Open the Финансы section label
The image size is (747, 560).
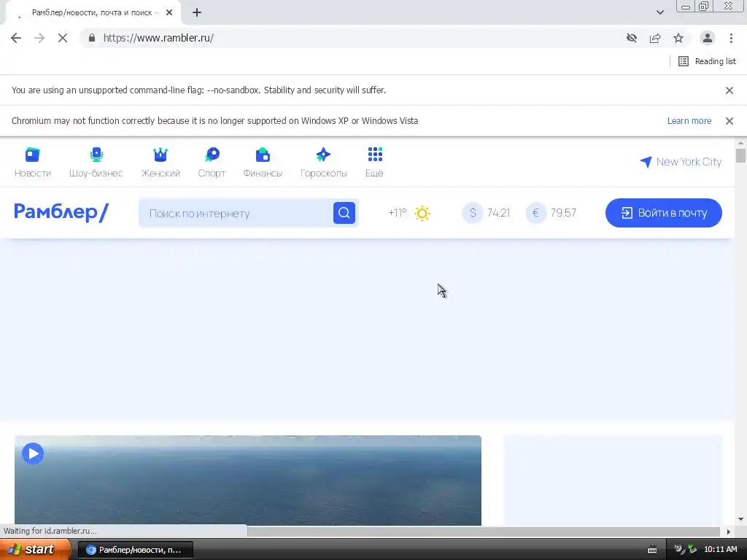point(263,174)
